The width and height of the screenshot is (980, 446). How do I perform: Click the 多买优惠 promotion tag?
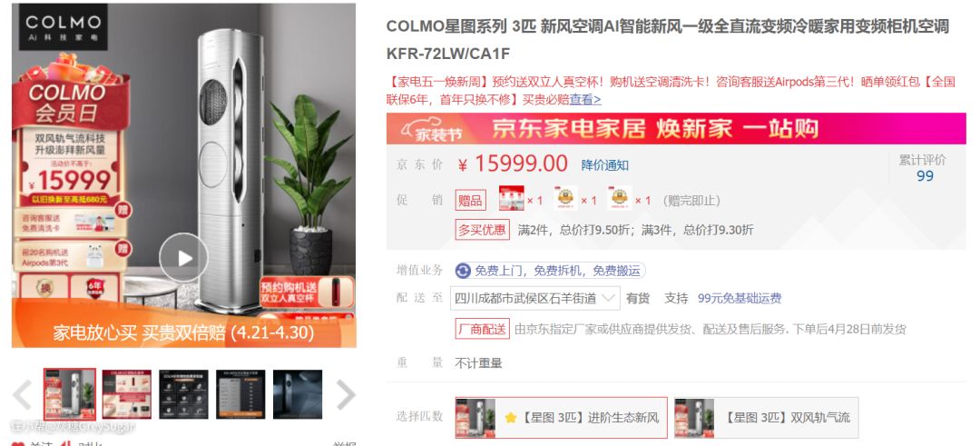coord(482,230)
